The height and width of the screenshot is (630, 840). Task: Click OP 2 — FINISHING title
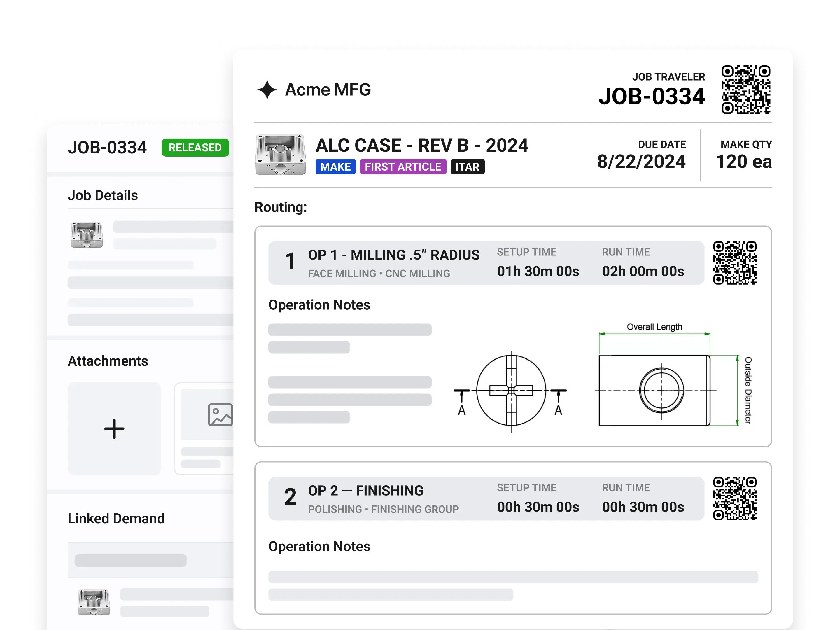pos(365,491)
